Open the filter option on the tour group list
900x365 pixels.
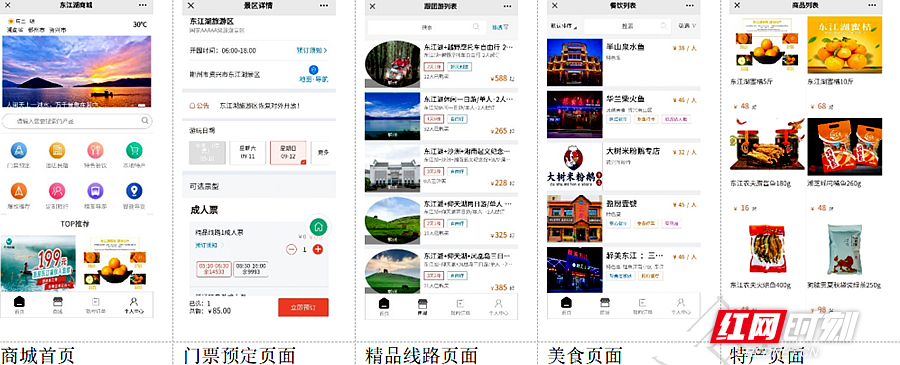click(x=500, y=27)
